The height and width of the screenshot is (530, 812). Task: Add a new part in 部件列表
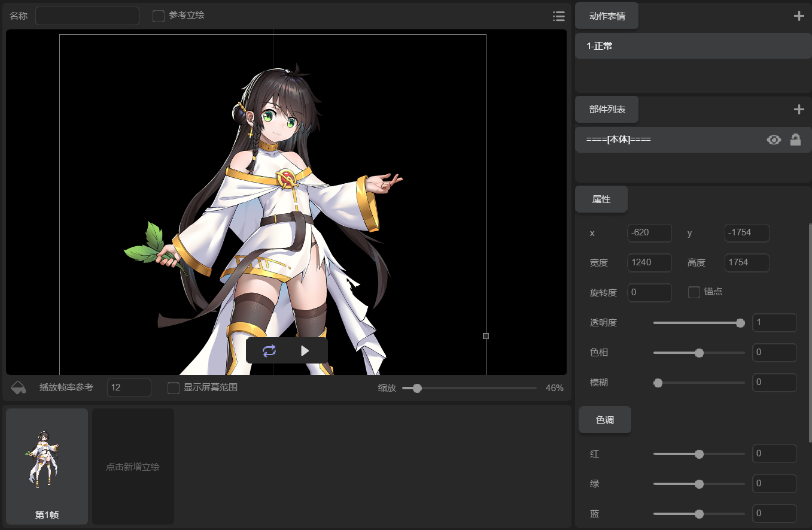799,110
